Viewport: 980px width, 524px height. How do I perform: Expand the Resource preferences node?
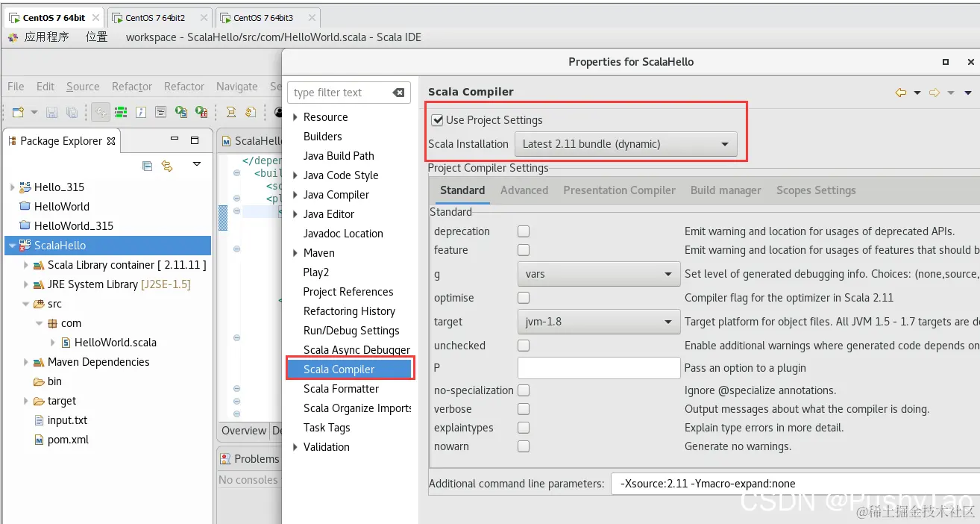point(295,117)
